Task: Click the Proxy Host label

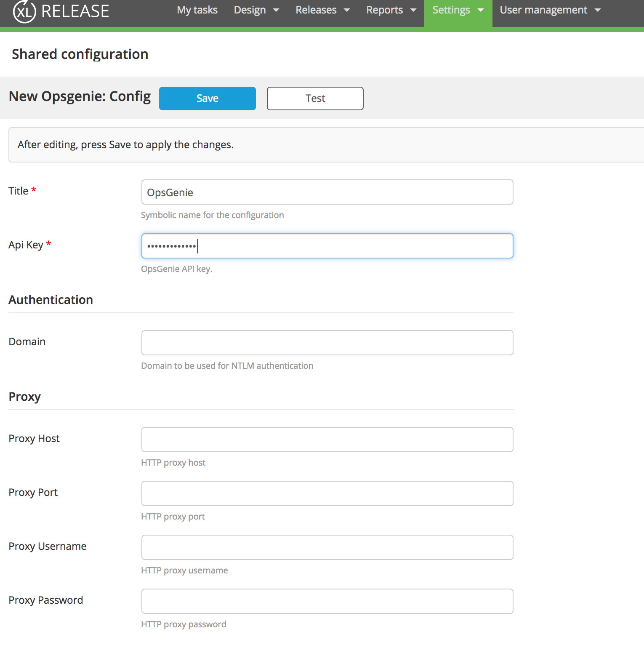Action: pos(34,439)
